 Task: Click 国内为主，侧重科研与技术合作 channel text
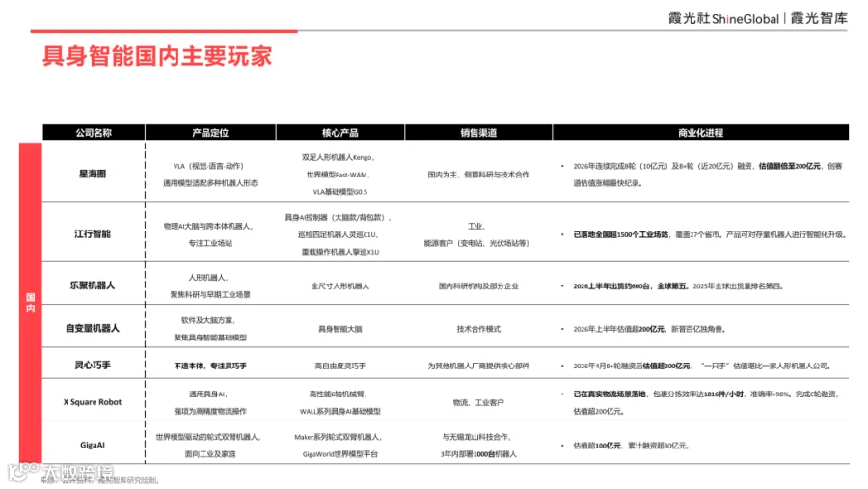coord(478,175)
